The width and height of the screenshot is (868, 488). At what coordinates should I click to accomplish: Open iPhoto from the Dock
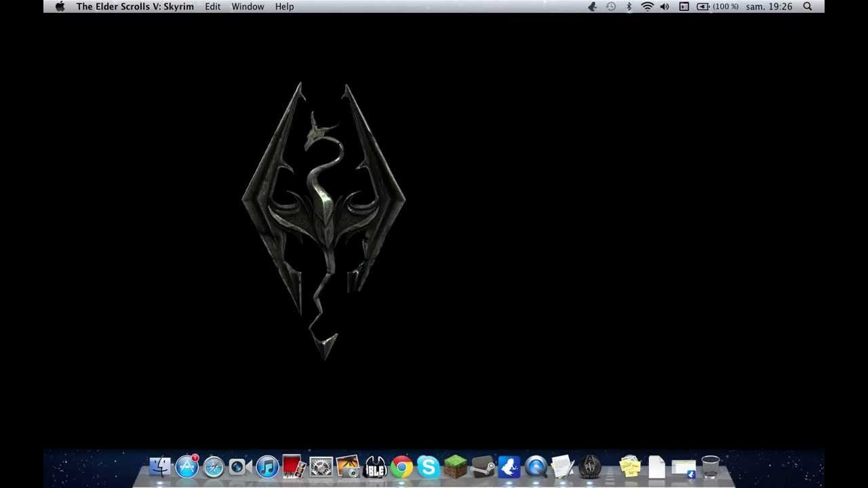coord(347,467)
